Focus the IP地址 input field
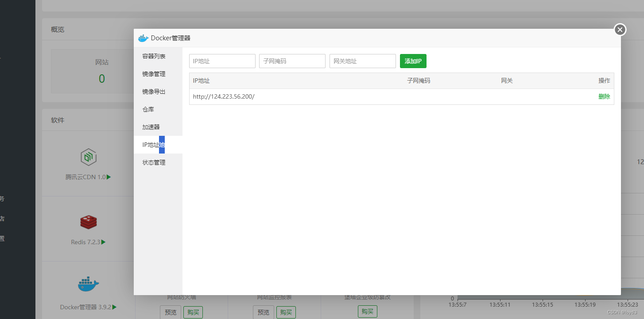 tap(222, 61)
